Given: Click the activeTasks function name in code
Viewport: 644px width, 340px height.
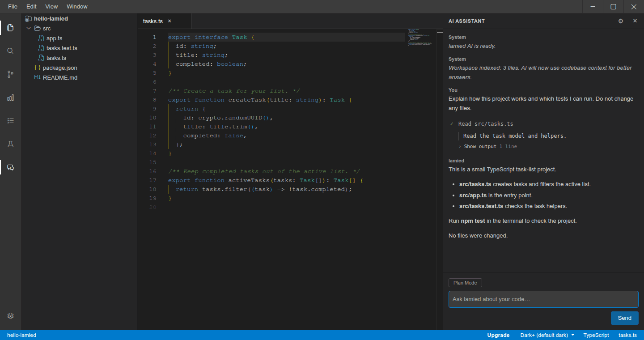Looking at the screenshot, I should click(249, 180).
